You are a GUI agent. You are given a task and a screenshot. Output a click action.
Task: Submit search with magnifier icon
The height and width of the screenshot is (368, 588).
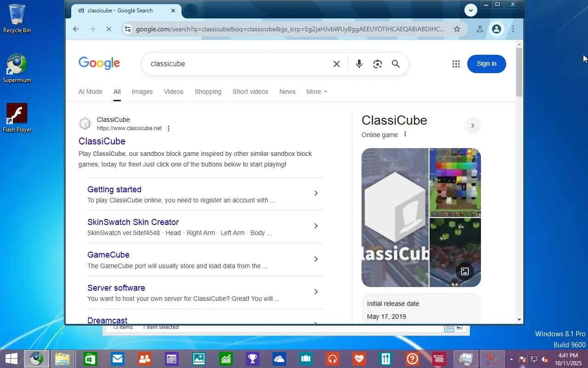click(396, 64)
